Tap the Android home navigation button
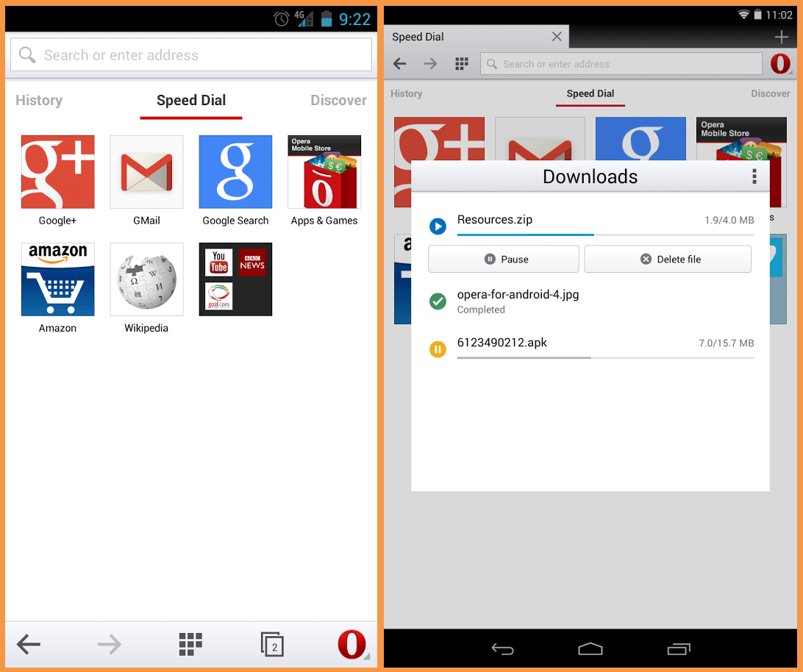803x672 pixels. coord(590,649)
